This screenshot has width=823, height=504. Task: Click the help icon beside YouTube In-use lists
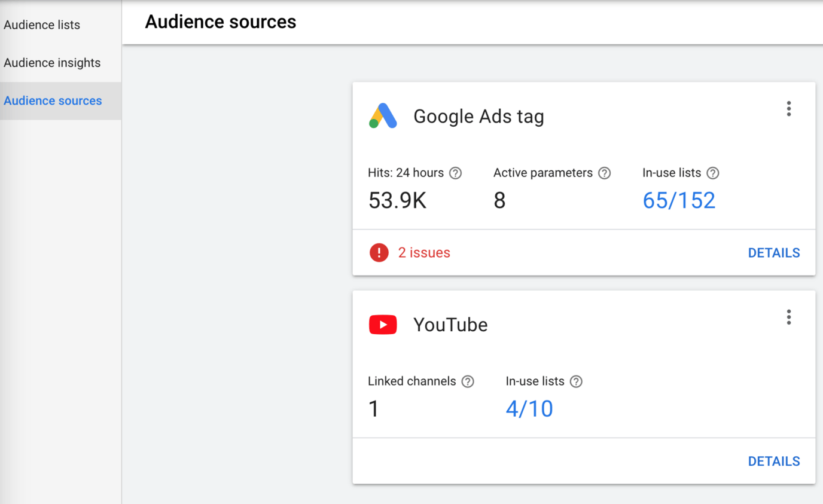click(576, 382)
